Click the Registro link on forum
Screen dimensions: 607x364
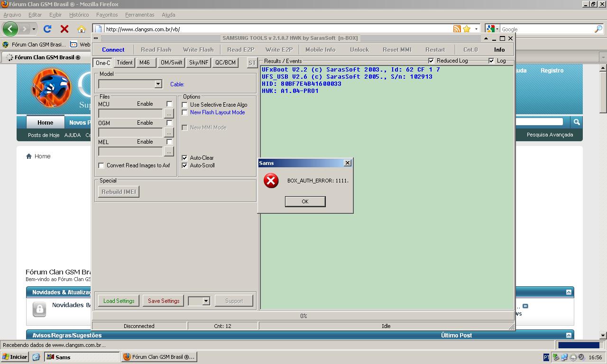click(x=552, y=70)
